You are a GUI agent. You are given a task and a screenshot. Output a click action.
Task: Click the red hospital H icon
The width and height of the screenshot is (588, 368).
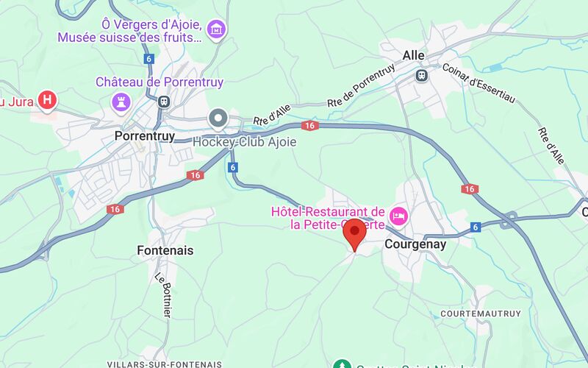tap(47, 100)
